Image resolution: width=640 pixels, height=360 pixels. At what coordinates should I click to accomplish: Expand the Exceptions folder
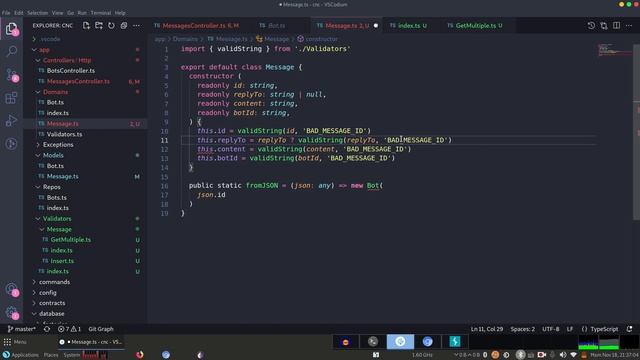click(58, 144)
